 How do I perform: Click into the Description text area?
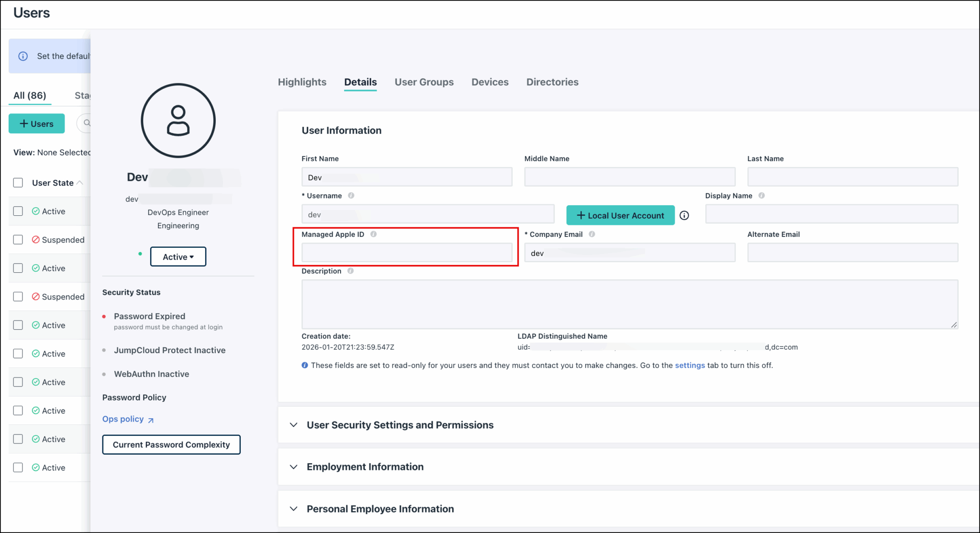click(x=630, y=304)
